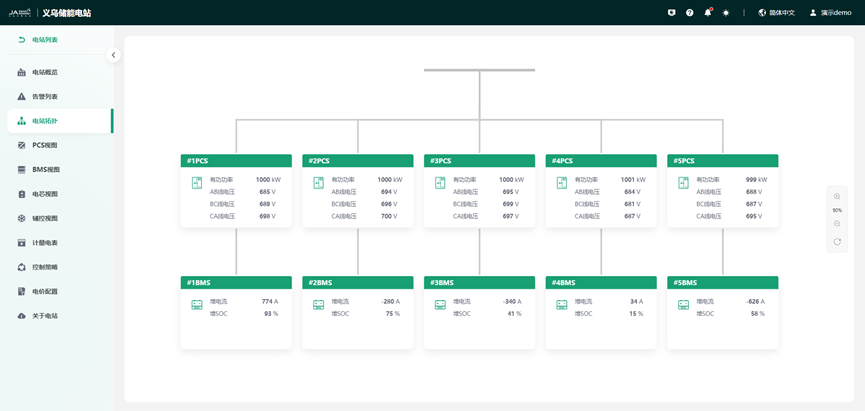Open 电芯视图 from the sidebar
Image resolution: width=865 pixels, height=411 pixels.
[x=45, y=194]
